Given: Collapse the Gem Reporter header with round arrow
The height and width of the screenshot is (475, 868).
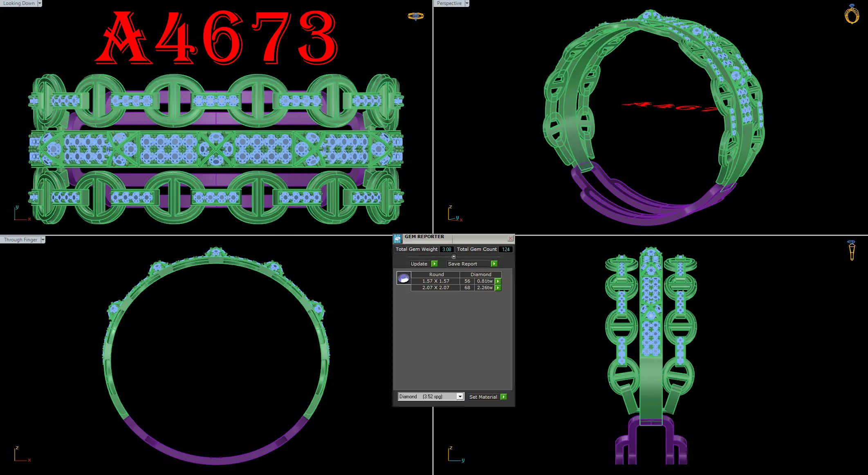Looking at the screenshot, I should tap(453, 256).
